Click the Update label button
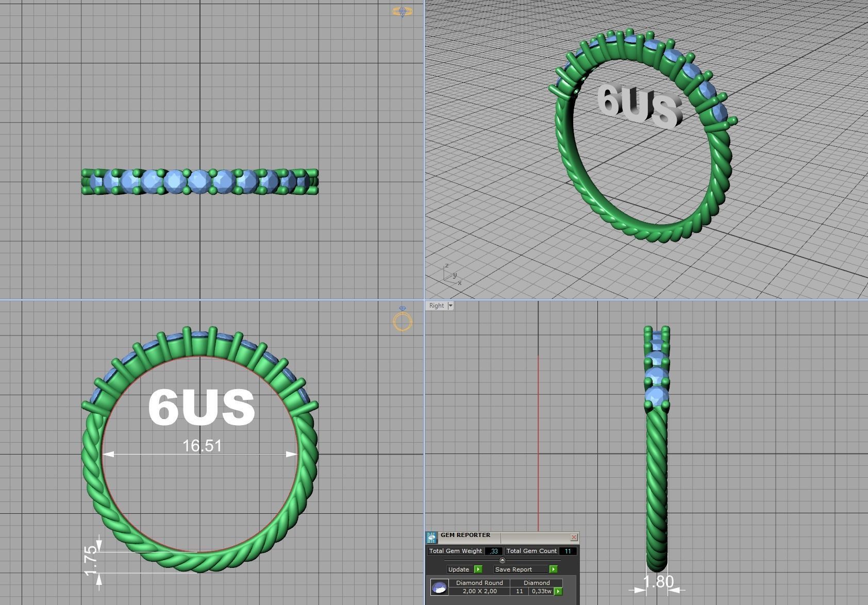This screenshot has width=868, height=605. coord(459,569)
